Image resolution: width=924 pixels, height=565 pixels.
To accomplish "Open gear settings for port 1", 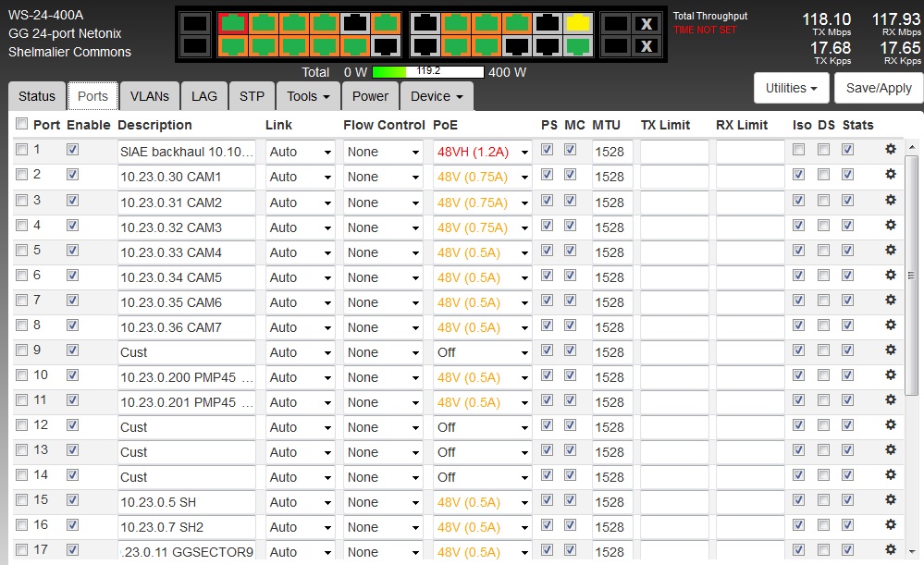I will click(891, 150).
